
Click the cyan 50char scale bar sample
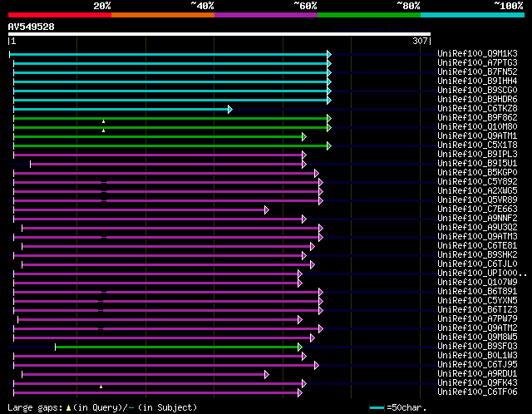(377, 407)
